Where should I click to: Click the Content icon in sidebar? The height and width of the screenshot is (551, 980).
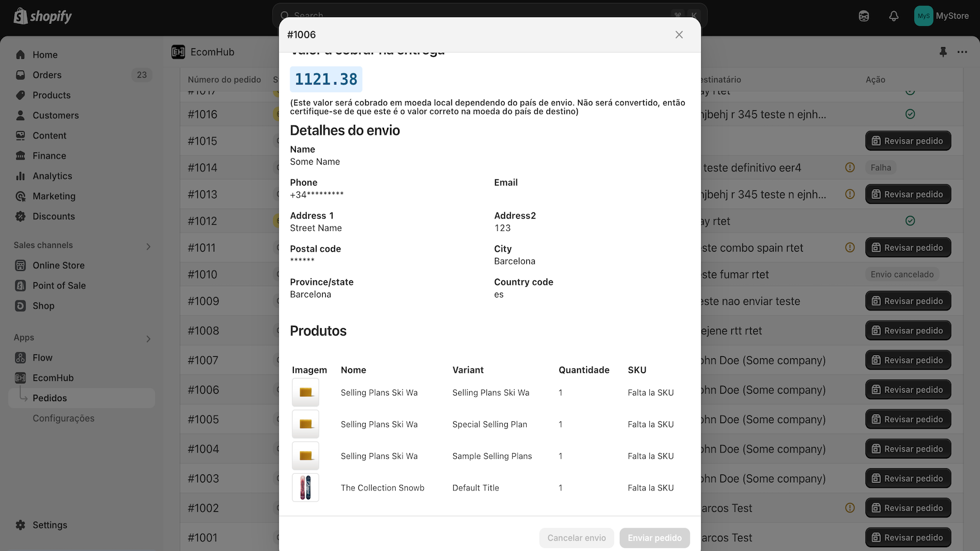tap(20, 135)
